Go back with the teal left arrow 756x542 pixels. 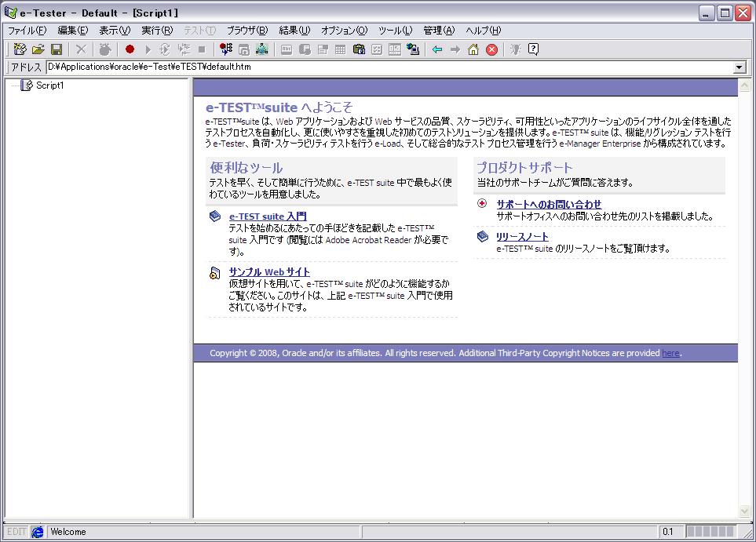coord(437,49)
